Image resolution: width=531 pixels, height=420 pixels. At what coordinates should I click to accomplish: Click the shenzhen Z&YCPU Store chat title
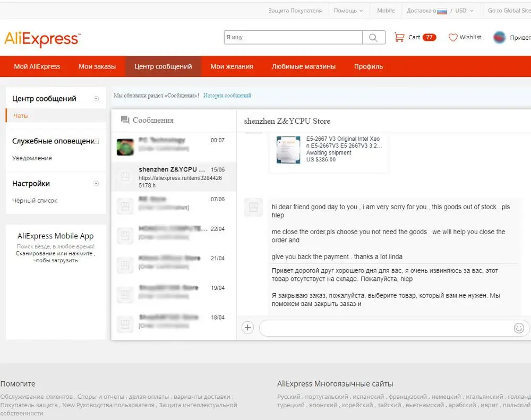click(287, 121)
